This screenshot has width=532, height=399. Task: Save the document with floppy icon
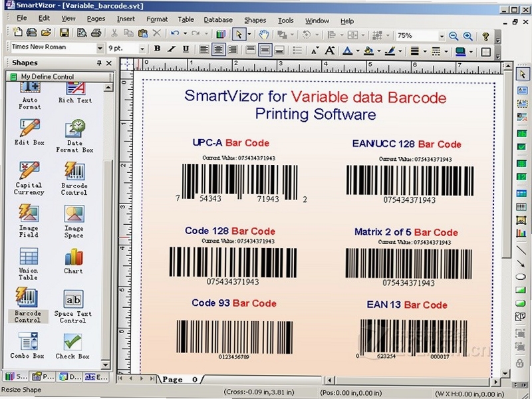point(64,33)
